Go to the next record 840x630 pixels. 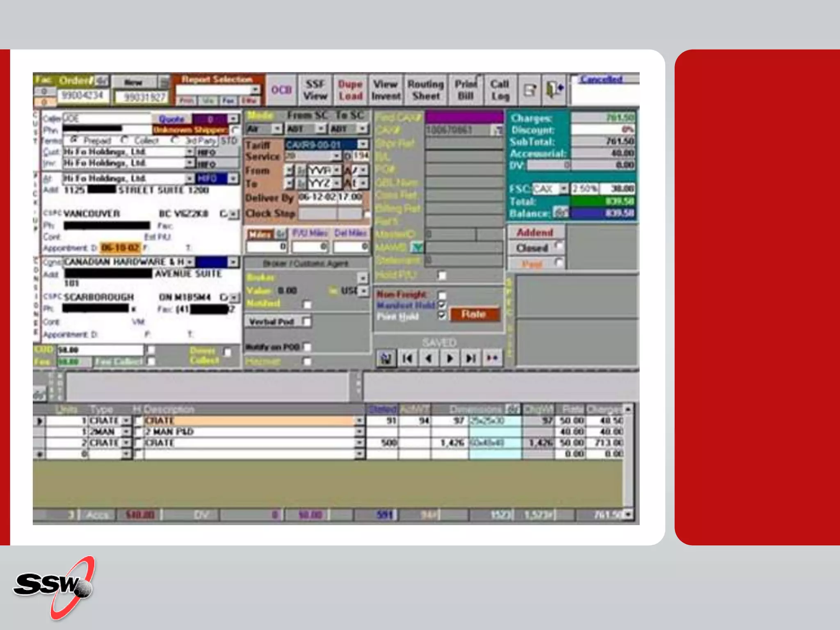click(450, 358)
